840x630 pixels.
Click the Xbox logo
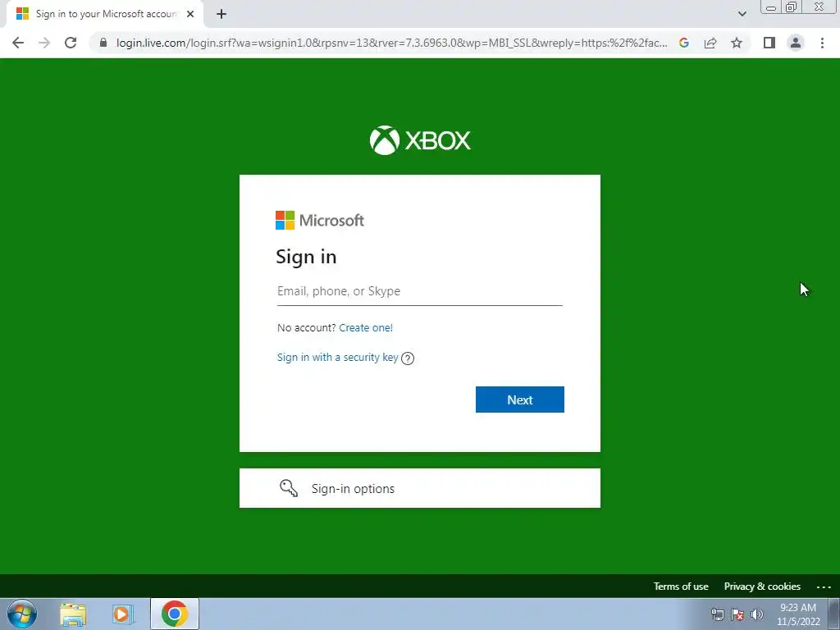click(x=420, y=140)
